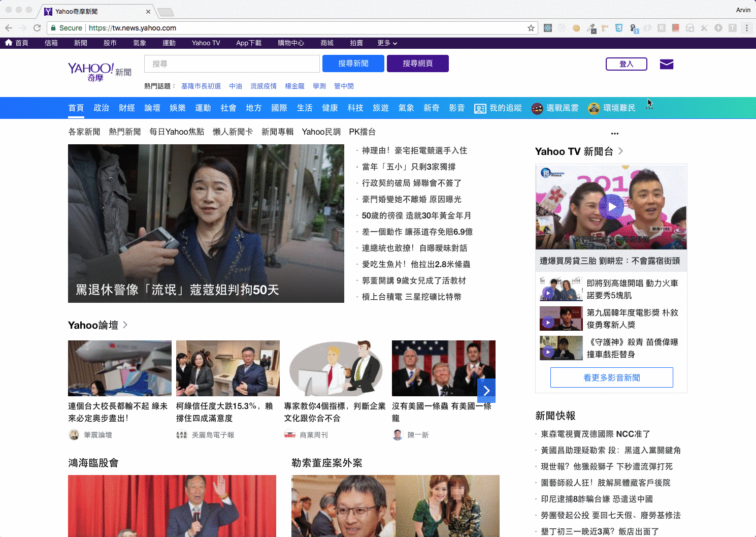Open 勒索董座案外案 story image
Viewport: 756px width, 537px height.
396,506
